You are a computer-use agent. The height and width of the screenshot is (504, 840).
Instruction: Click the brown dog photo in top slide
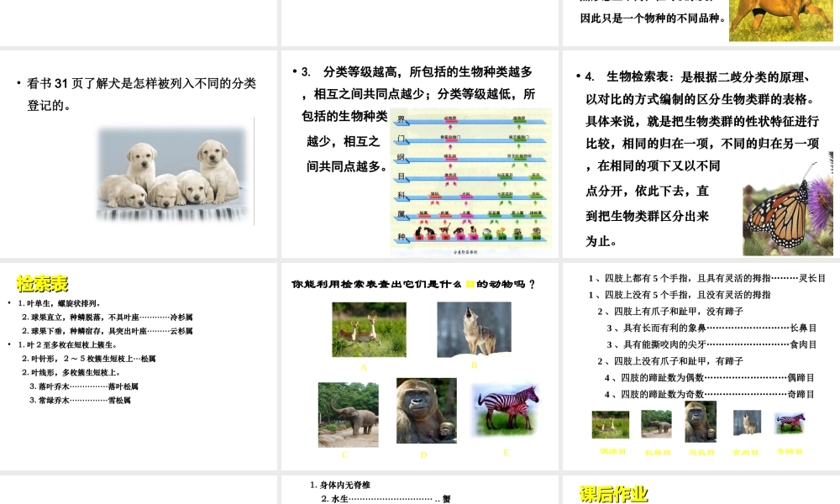pyautogui.click(x=781, y=20)
